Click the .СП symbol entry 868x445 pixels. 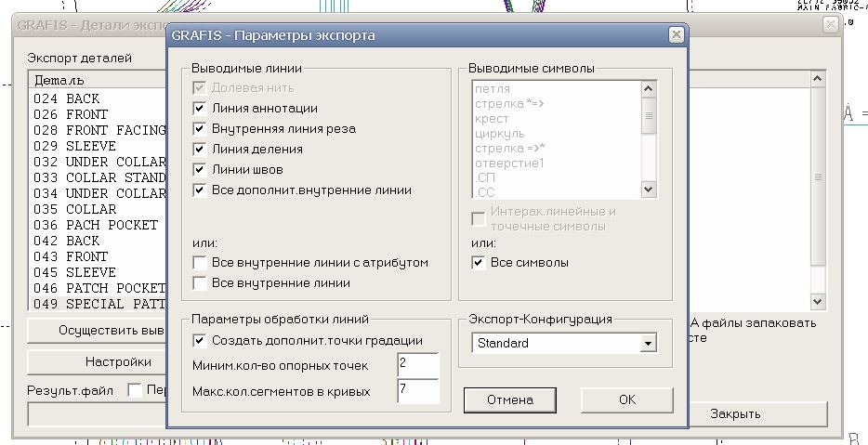point(485,178)
